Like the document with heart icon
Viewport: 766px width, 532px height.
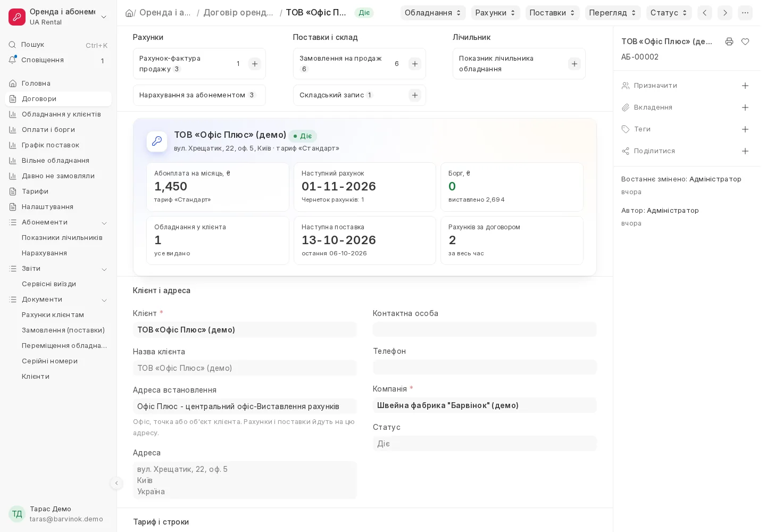[x=745, y=41]
